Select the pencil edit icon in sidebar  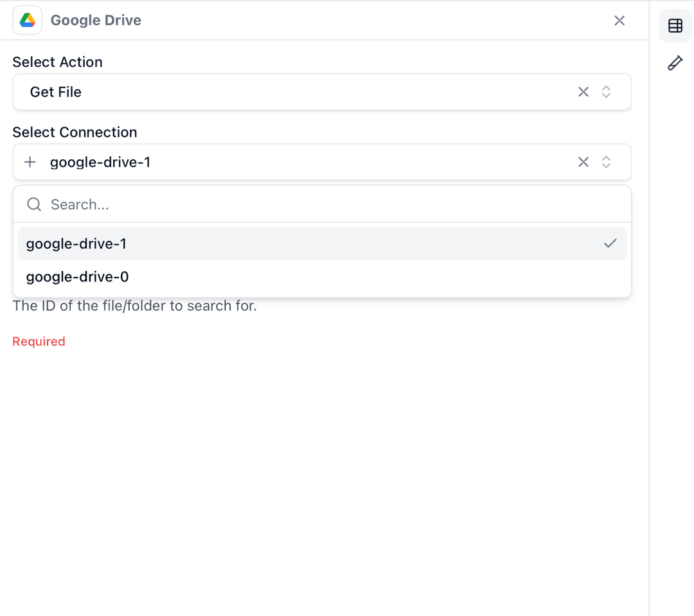675,62
